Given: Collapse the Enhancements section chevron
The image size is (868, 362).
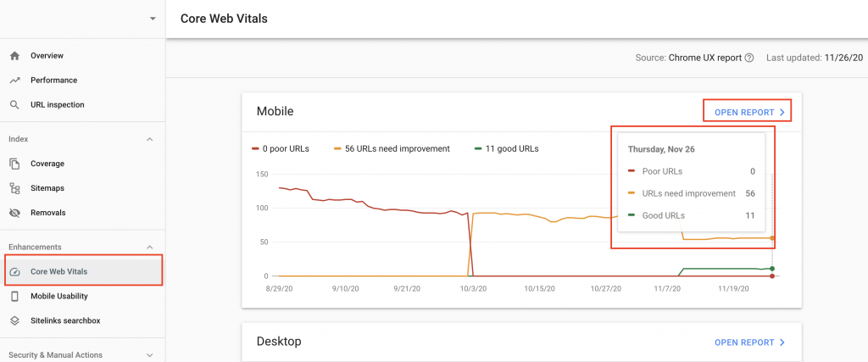Looking at the screenshot, I should tap(149, 247).
